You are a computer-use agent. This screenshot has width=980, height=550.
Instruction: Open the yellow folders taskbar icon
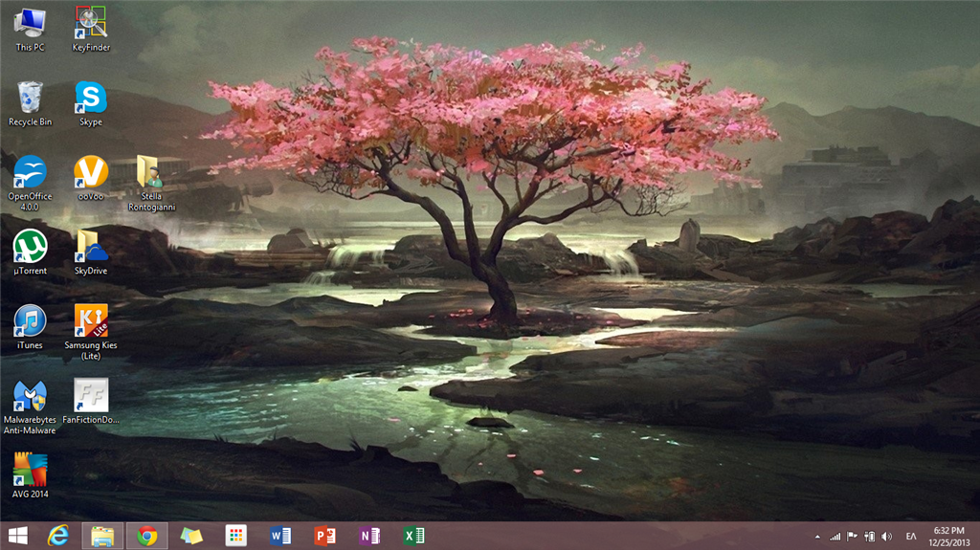[191, 536]
